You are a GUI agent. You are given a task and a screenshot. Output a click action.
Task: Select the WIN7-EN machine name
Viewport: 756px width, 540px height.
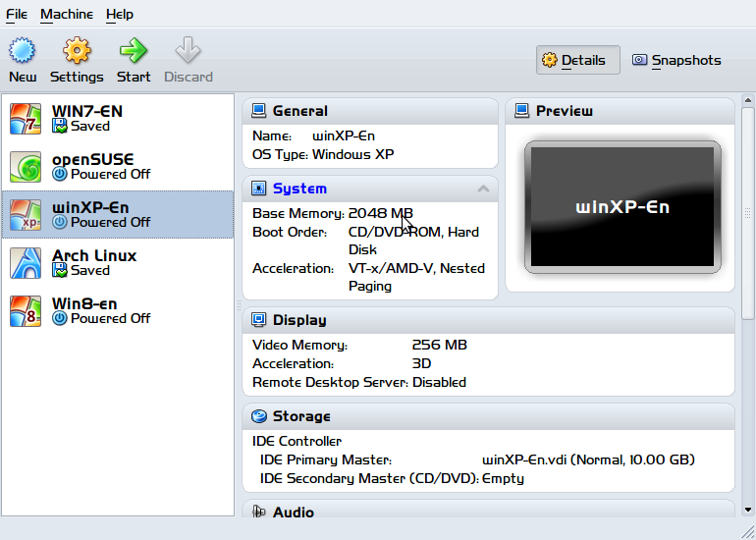pos(87,111)
